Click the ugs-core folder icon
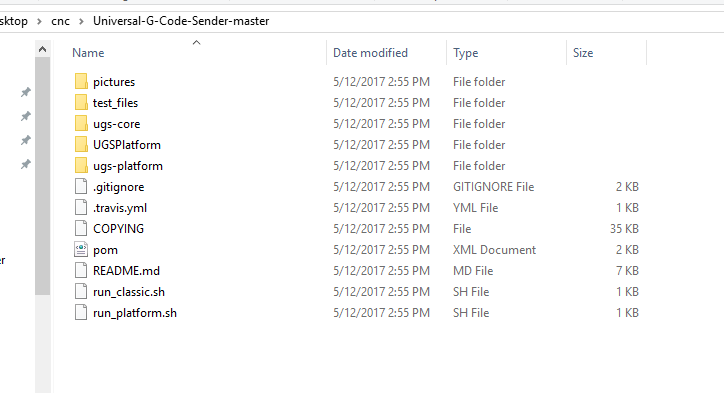Viewport: 724px width, 393px height. (x=81, y=123)
